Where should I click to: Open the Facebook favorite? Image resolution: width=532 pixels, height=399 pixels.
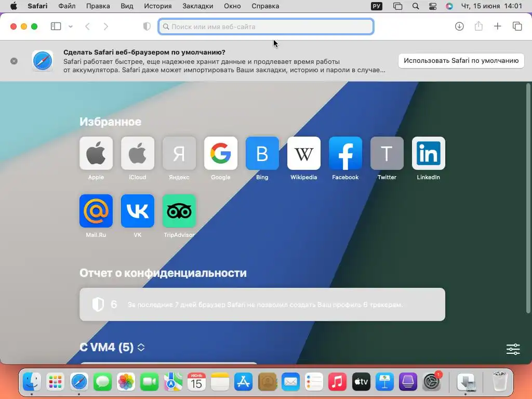[345, 153]
